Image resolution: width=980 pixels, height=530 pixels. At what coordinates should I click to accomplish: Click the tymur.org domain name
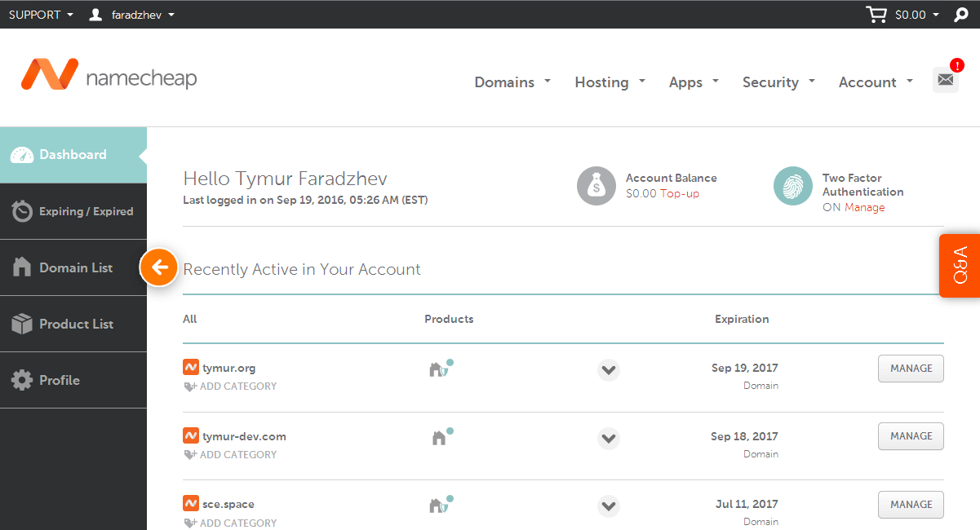click(228, 368)
